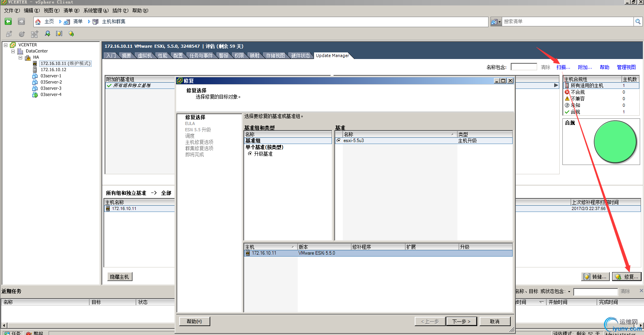Open the 编辑 menu
This screenshot has width=644, height=335.
31,10
